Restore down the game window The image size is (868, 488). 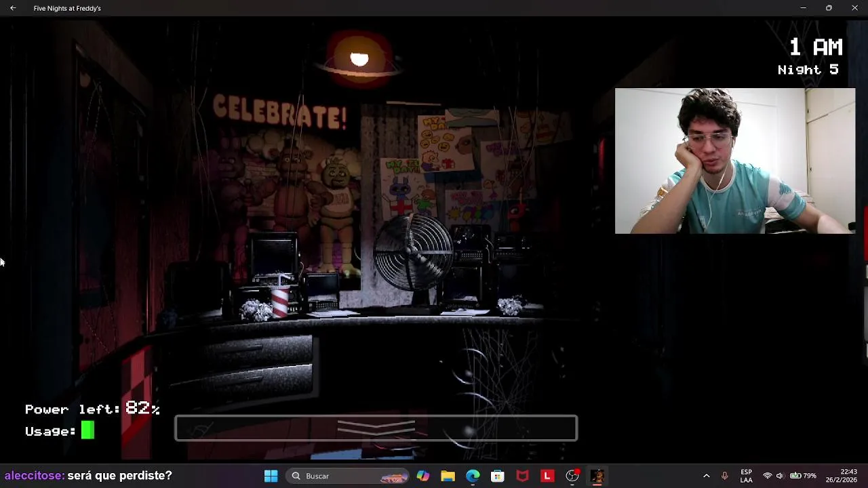[x=829, y=8]
